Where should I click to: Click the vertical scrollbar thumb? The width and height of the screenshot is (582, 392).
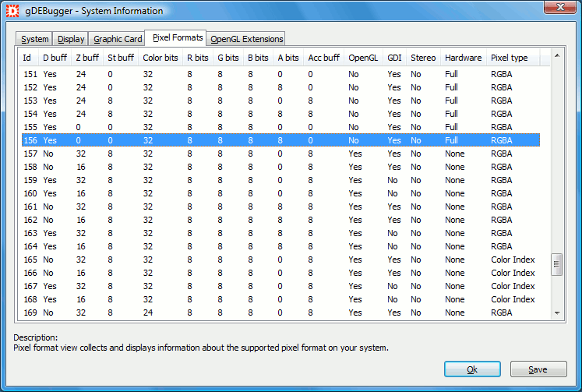click(x=556, y=264)
